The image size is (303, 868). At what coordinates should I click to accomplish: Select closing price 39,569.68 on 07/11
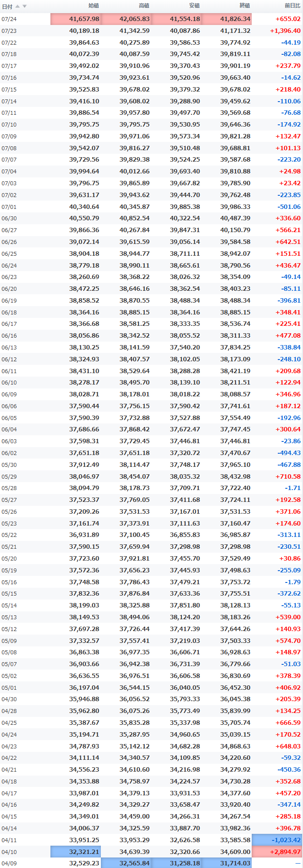coord(235,113)
